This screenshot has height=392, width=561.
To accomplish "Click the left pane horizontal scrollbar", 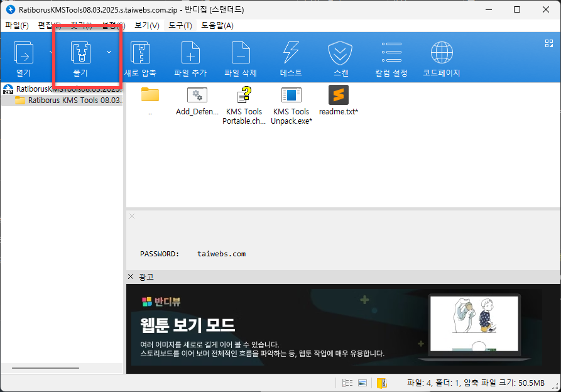I will [45, 367].
